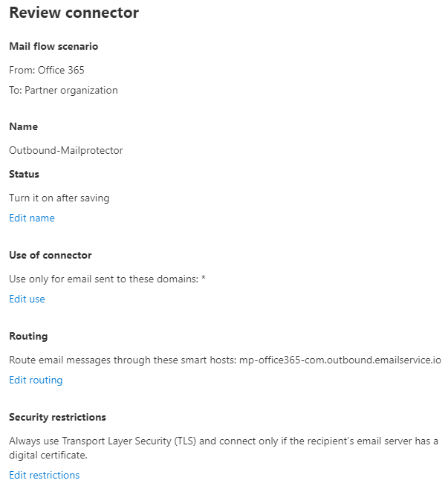Select the Status section heading
Viewport: 448px width, 486px height.
pyautogui.click(x=25, y=174)
